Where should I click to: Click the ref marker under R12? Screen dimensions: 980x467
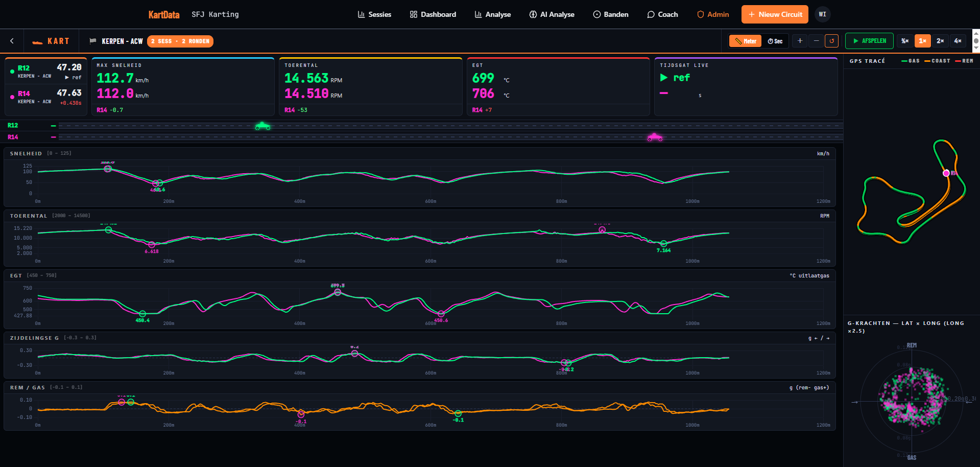74,78
